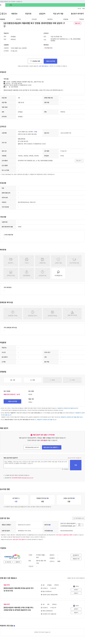Jump to the 근무조건 section tab
Viewport: 85px width, 644px height.
click(18, 19)
